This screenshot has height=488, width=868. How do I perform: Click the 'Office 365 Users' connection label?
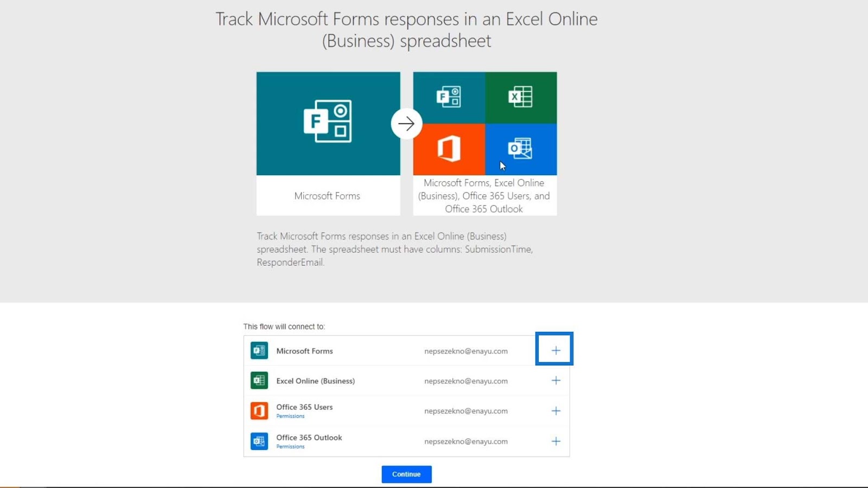tap(304, 407)
